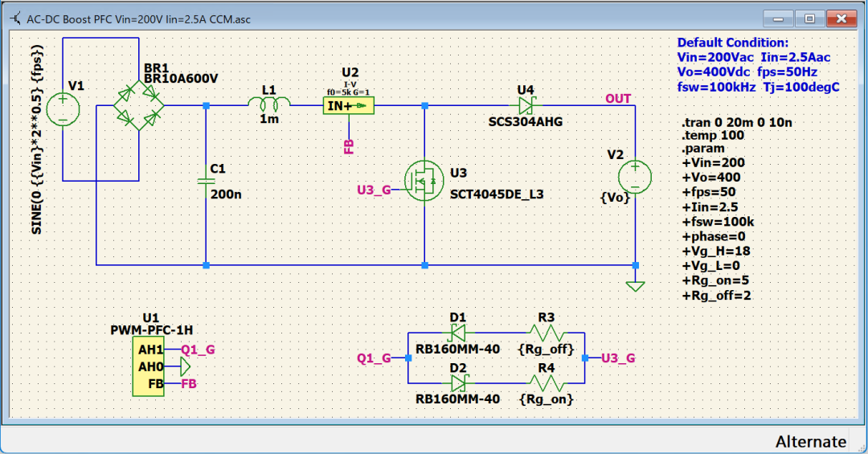Select the SINE source expression text
The width and height of the screenshot is (868, 454).
click(x=36, y=140)
